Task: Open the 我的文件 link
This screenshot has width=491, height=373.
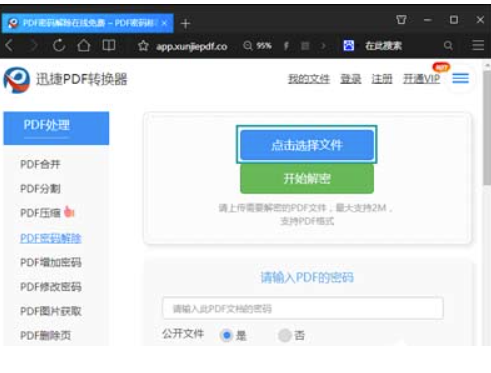Action: point(309,79)
